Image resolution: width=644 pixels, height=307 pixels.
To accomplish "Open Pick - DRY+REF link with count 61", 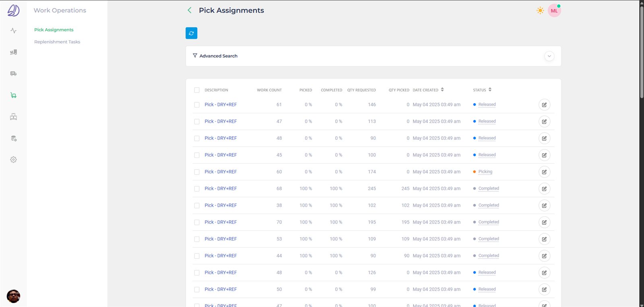I will 221,104.
